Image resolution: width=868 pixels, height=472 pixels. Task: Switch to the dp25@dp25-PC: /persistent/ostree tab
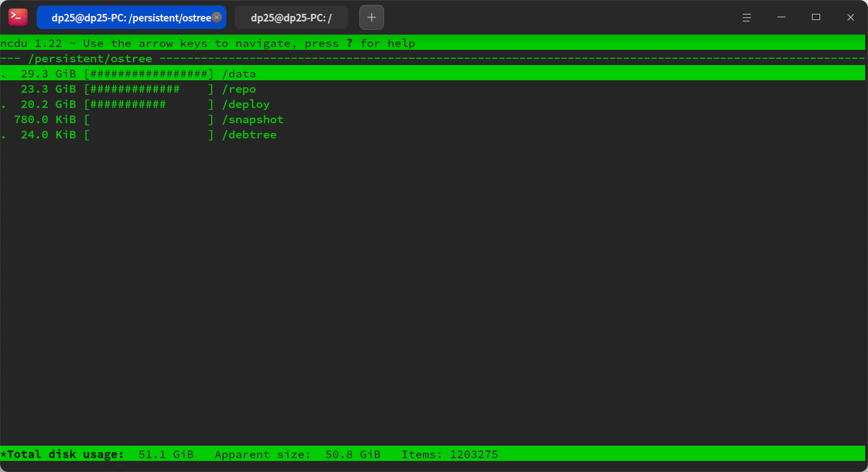coord(132,17)
